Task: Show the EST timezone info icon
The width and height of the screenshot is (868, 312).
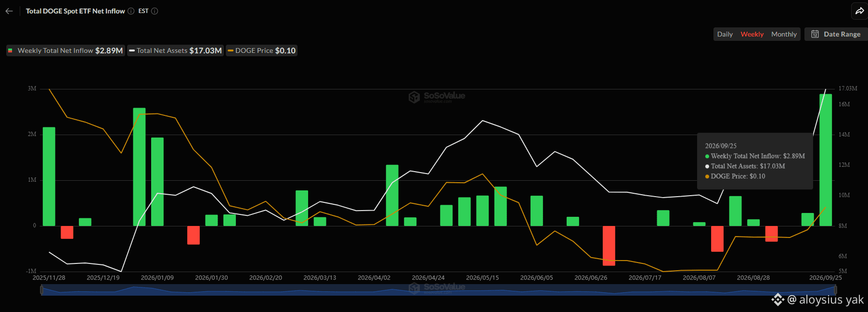Action: click(155, 11)
